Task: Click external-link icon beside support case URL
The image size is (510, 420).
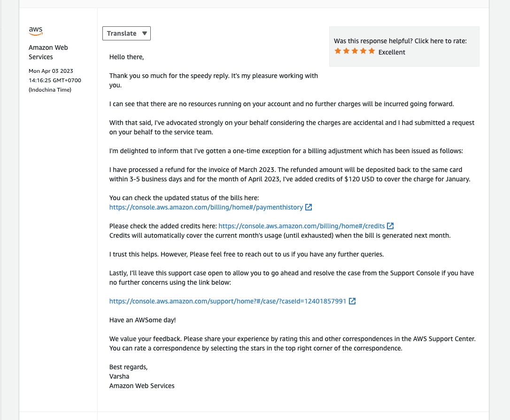Action: pyautogui.click(x=352, y=301)
